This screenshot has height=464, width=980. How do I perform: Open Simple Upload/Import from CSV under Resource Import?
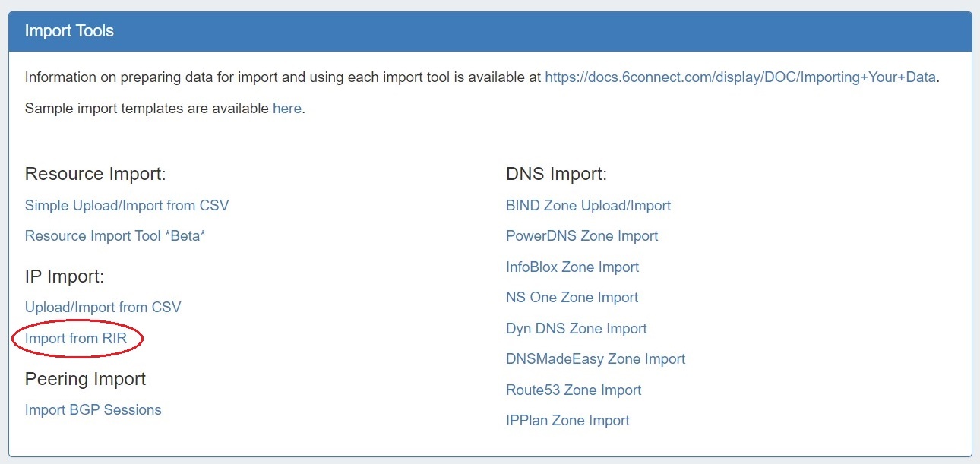[x=127, y=205]
